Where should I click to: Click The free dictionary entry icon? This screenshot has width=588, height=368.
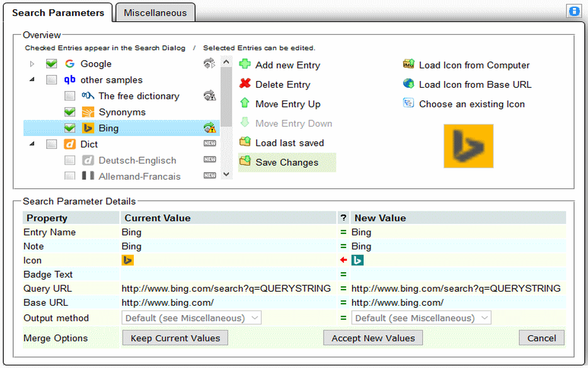88,96
